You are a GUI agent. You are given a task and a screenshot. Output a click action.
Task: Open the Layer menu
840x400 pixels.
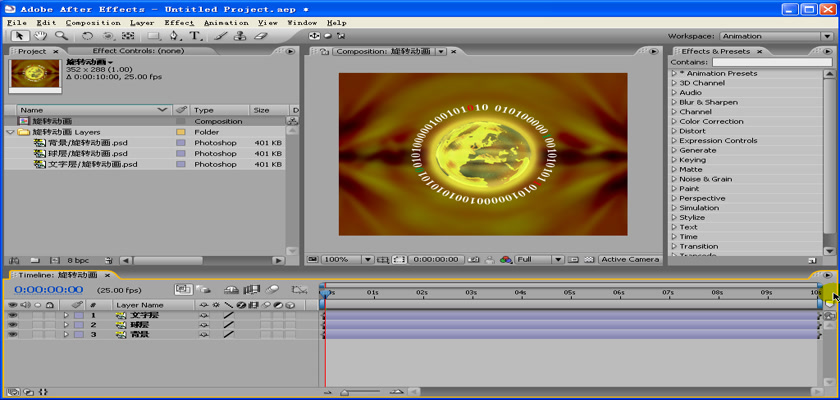pyautogui.click(x=142, y=23)
